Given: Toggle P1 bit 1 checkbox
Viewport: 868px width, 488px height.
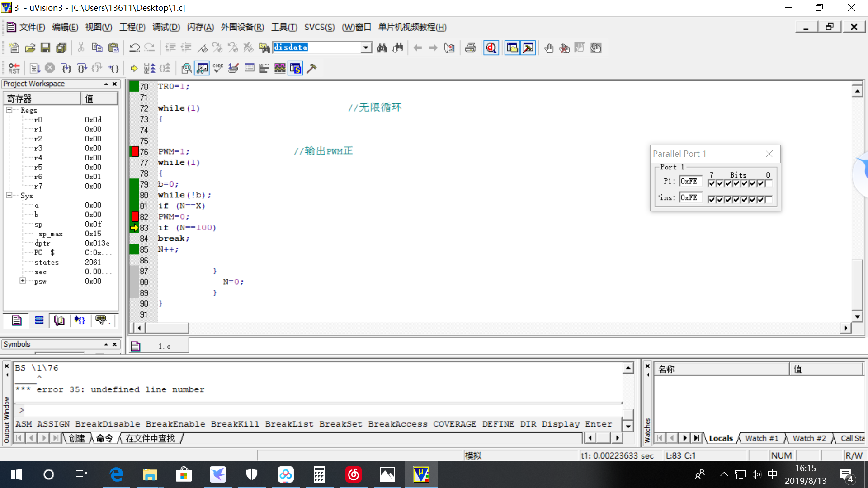Looking at the screenshot, I should coord(760,183).
